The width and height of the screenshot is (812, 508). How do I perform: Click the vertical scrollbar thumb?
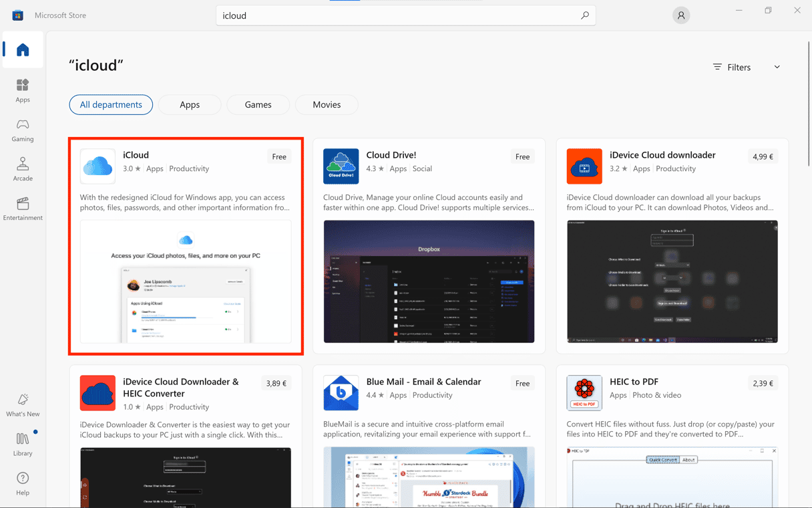click(x=809, y=104)
